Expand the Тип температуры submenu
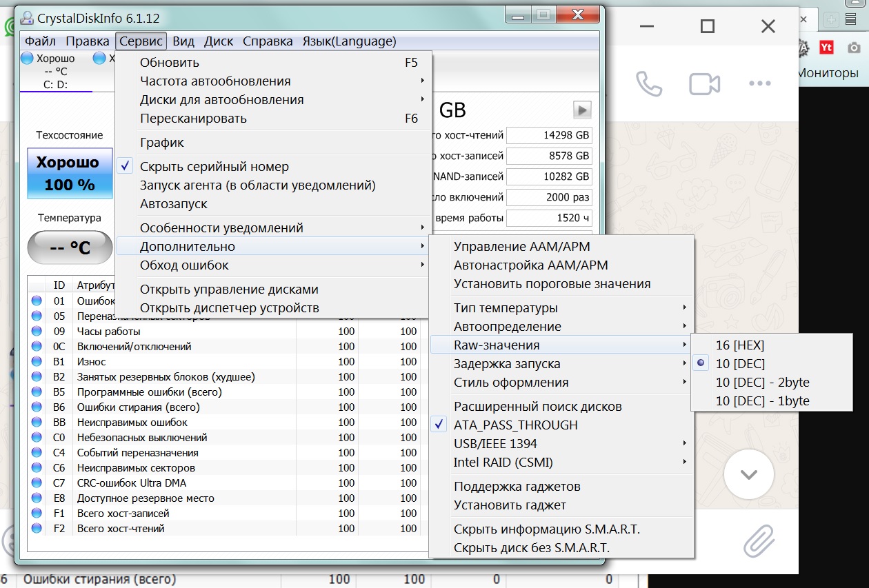 pyautogui.click(x=560, y=308)
